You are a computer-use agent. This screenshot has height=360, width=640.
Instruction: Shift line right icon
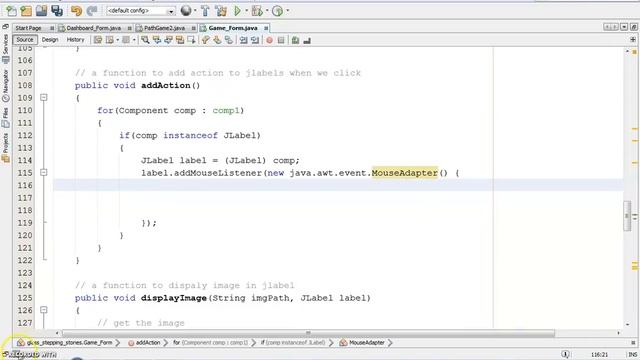[255, 40]
